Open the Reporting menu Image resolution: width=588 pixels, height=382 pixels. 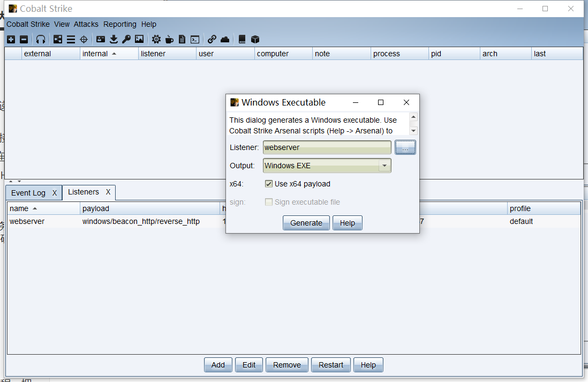120,24
